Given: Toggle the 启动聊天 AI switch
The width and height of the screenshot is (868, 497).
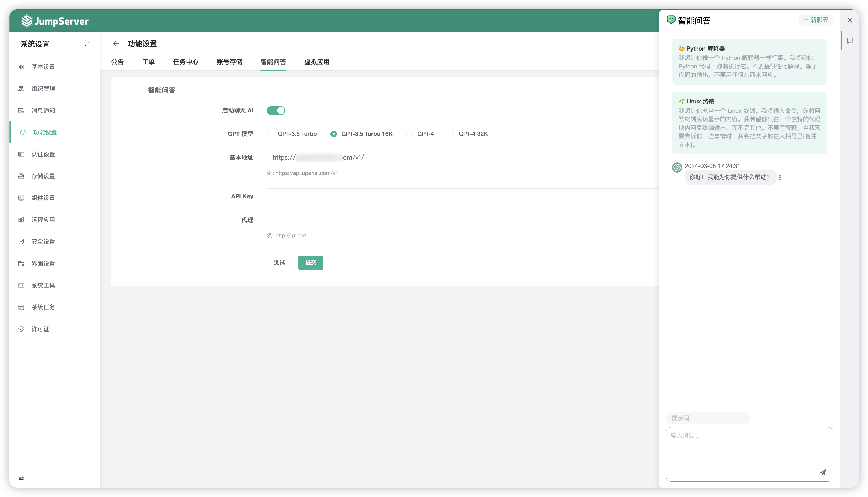Looking at the screenshot, I should 276,111.
